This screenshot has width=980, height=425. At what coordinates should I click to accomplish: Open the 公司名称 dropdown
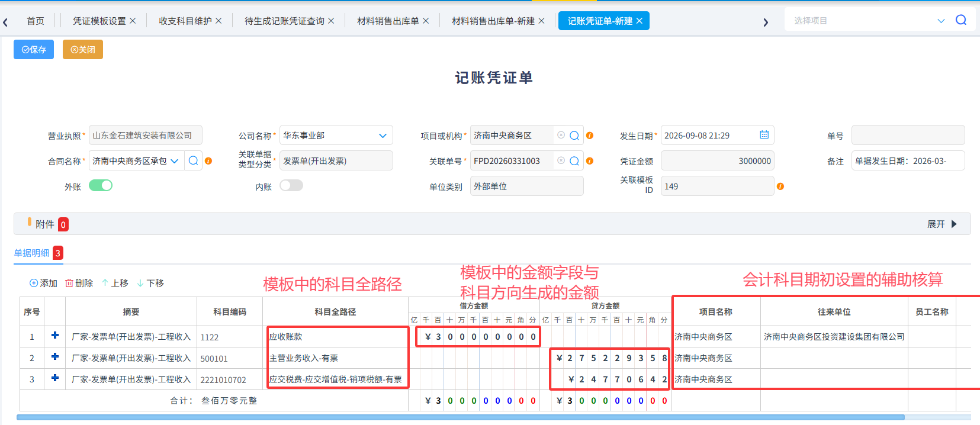click(x=383, y=136)
